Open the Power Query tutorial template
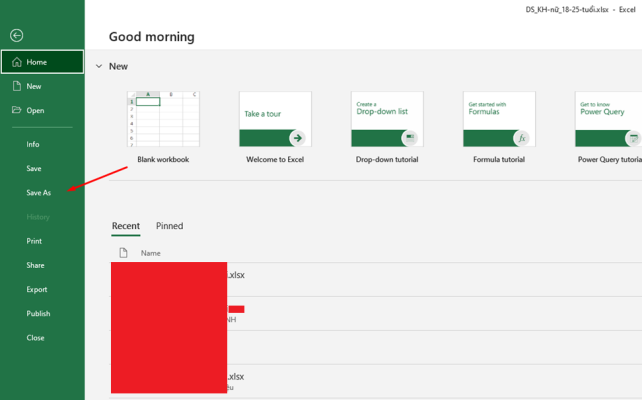Screen dimensions: 642x400 click(x=608, y=119)
